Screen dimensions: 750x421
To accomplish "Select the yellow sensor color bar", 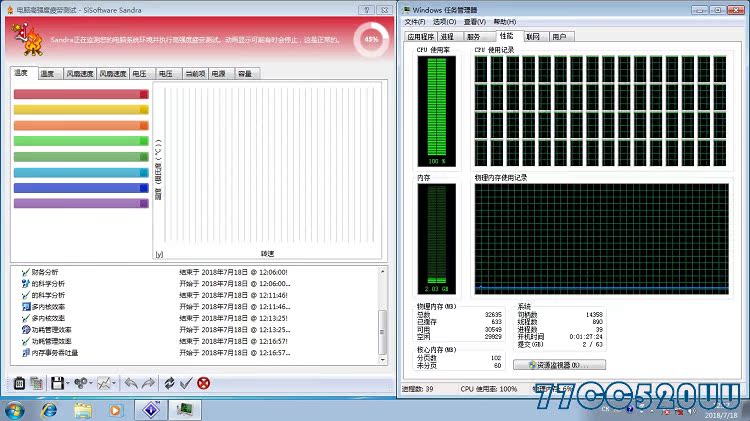I will (81, 110).
